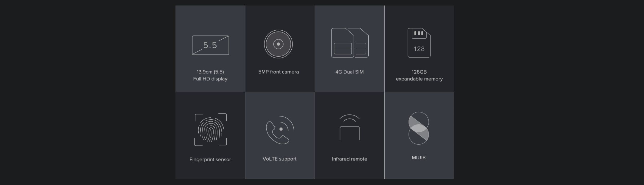Image resolution: width=644 pixels, height=185 pixels.
Task: Click the "13.9cm (5.5)" text line
Action: 210,72
